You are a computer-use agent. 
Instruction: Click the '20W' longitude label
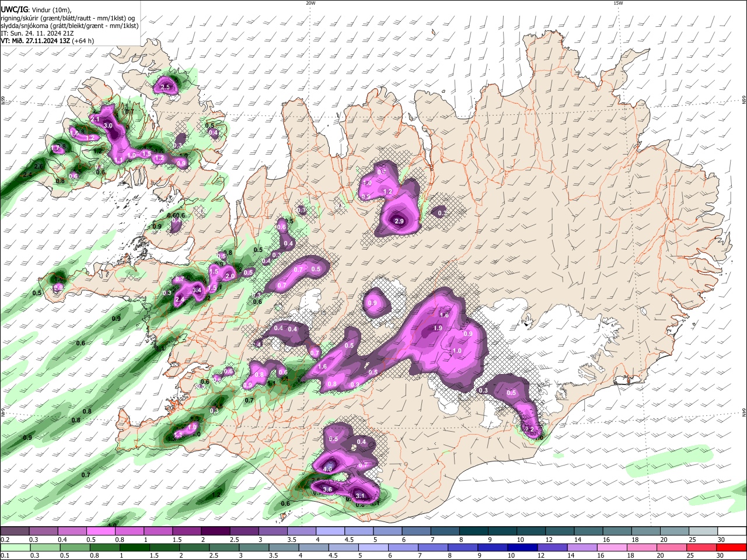[x=310, y=3]
